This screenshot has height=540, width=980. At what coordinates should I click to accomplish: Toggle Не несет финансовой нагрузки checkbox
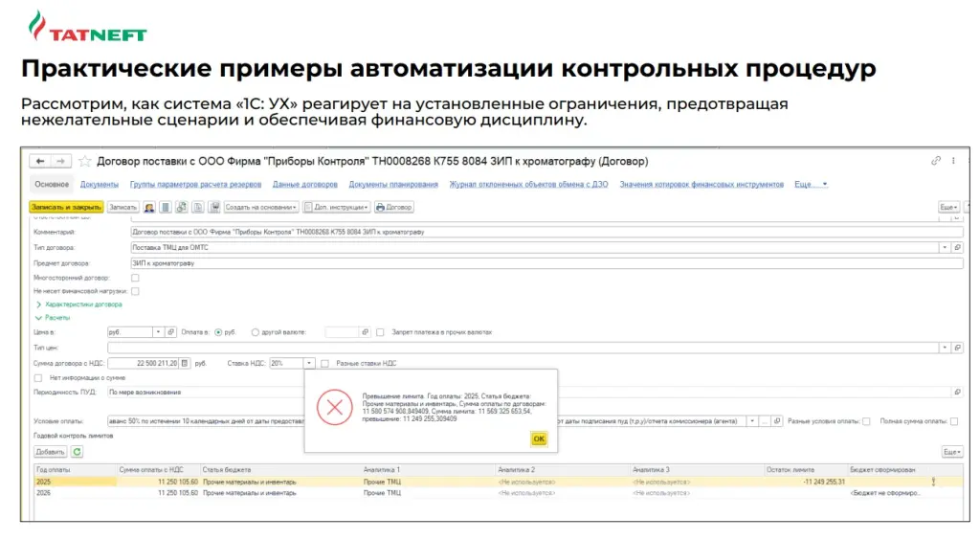click(135, 291)
